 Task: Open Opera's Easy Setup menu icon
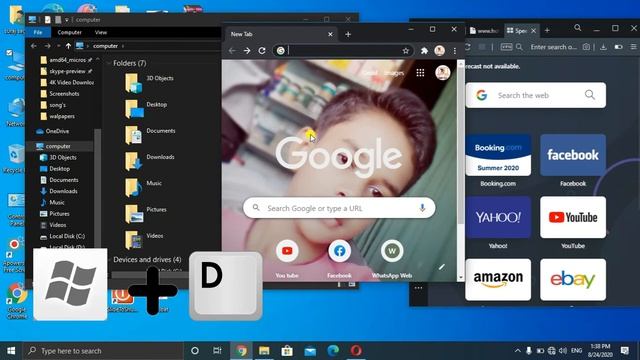634,47
